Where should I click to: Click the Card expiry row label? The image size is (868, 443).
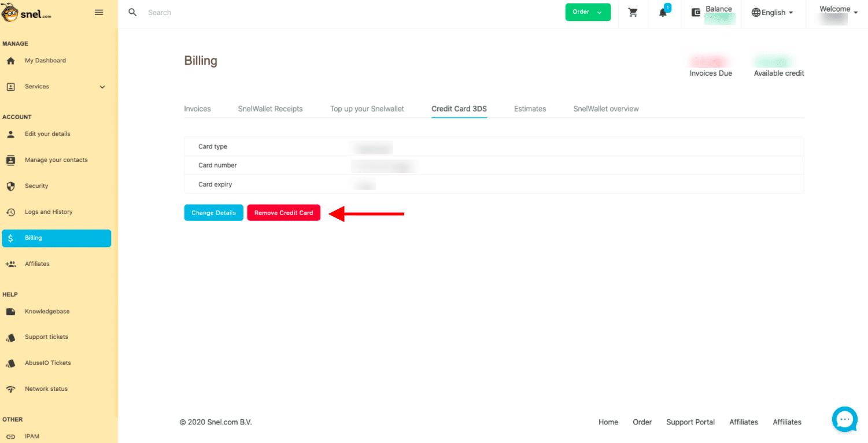pyautogui.click(x=215, y=184)
